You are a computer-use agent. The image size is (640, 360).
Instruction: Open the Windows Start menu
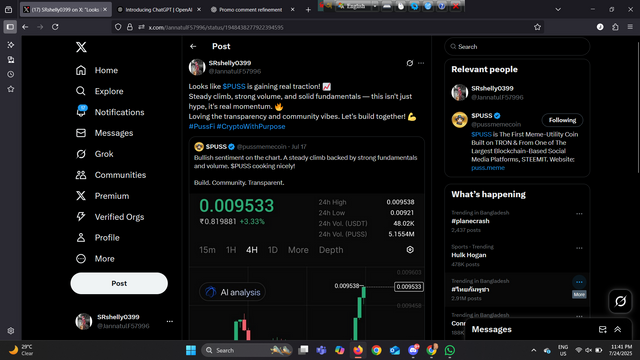click(191, 350)
